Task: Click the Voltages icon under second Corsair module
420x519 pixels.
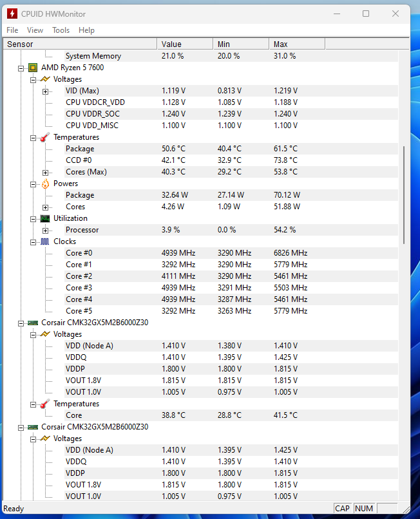Action: [x=45, y=439]
